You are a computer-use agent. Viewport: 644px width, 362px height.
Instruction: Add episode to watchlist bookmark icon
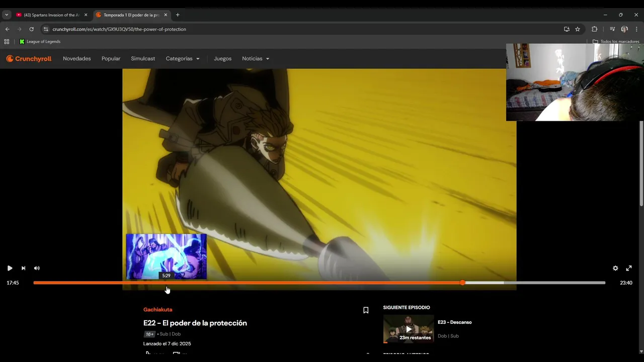[x=366, y=310]
